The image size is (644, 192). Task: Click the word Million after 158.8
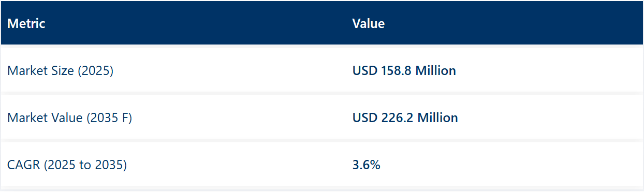click(x=436, y=71)
